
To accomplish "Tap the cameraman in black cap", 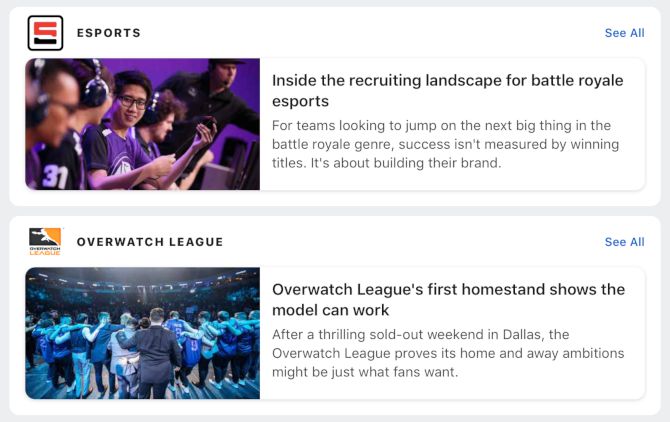I will pos(218,98).
